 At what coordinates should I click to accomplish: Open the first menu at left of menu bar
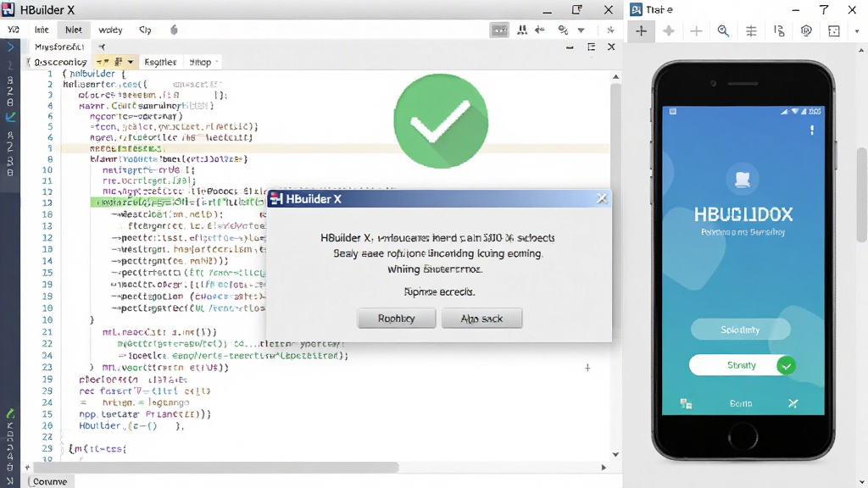(14, 30)
